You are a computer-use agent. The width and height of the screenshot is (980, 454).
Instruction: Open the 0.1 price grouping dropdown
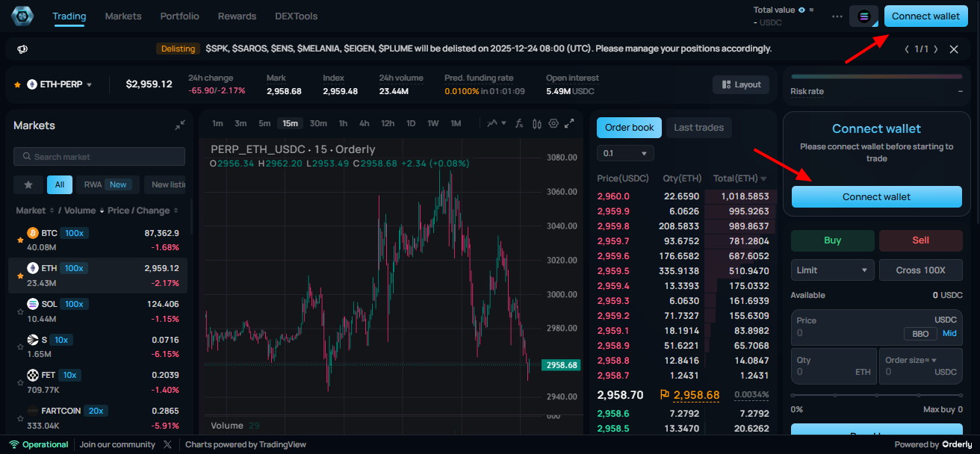click(625, 153)
